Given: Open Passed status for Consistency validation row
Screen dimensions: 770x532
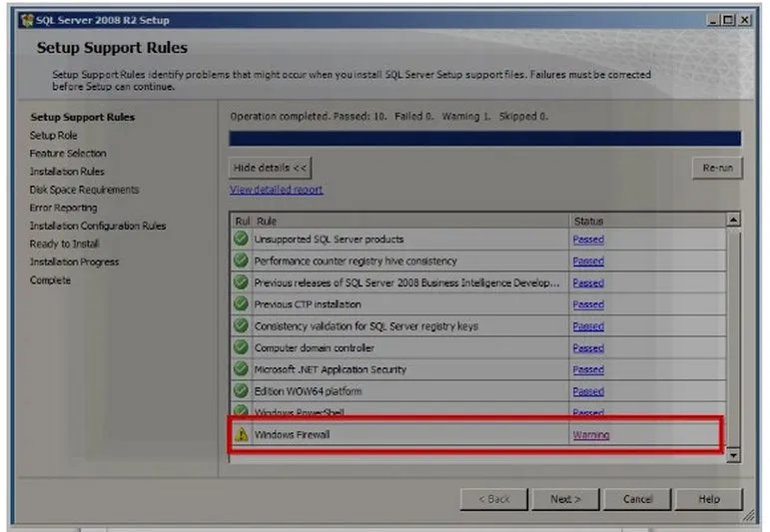Looking at the screenshot, I should (588, 326).
